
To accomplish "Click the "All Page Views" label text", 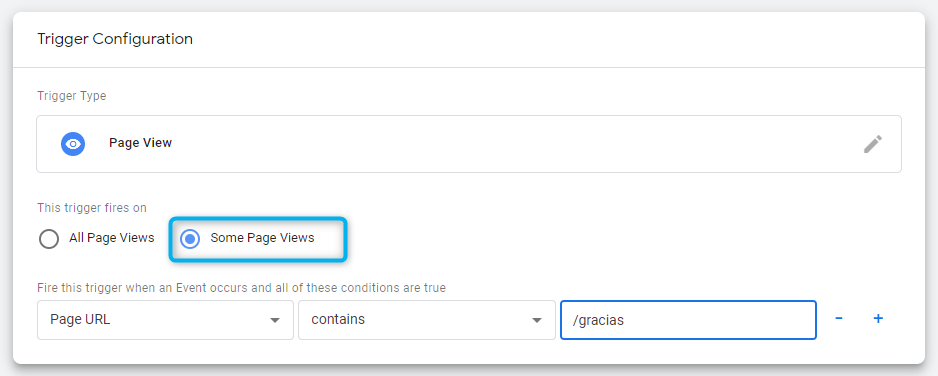I will (112, 238).
